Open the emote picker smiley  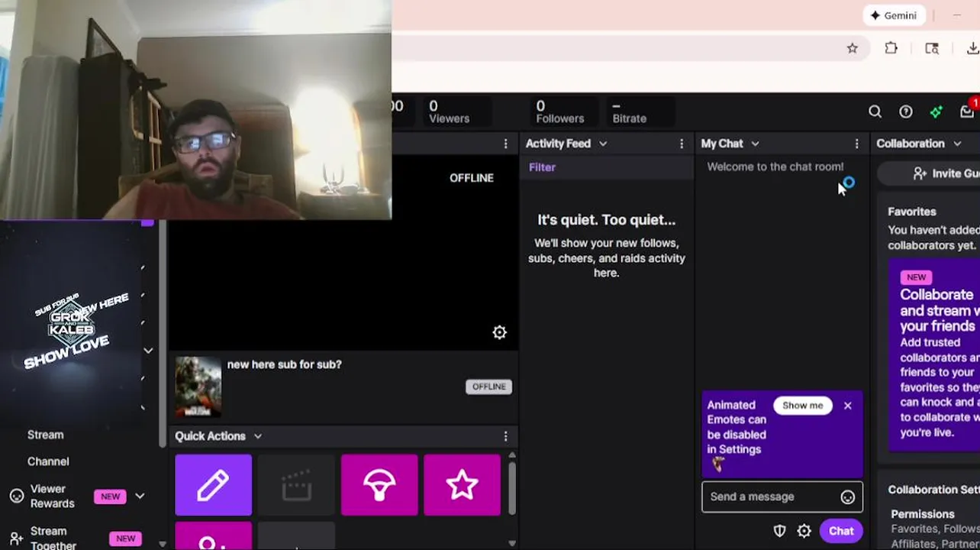848,497
